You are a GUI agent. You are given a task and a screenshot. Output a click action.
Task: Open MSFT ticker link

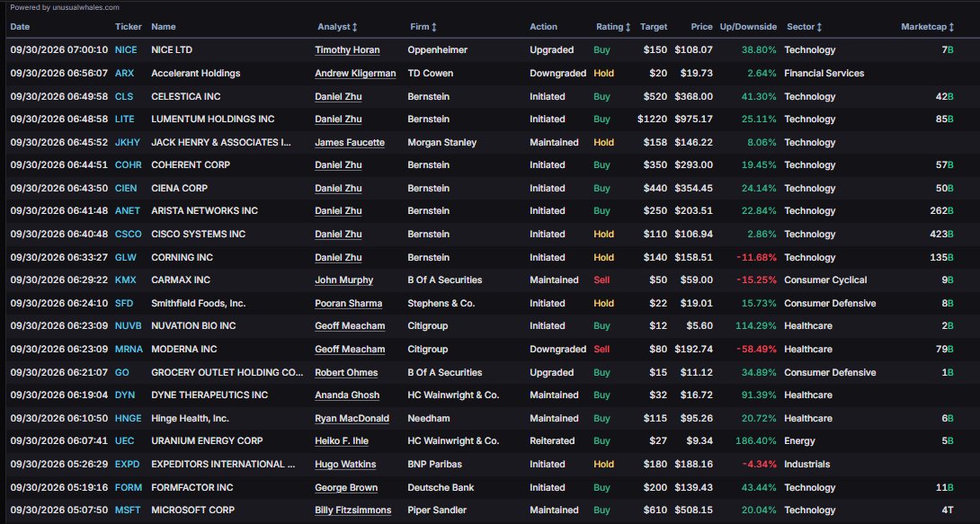pos(128,510)
